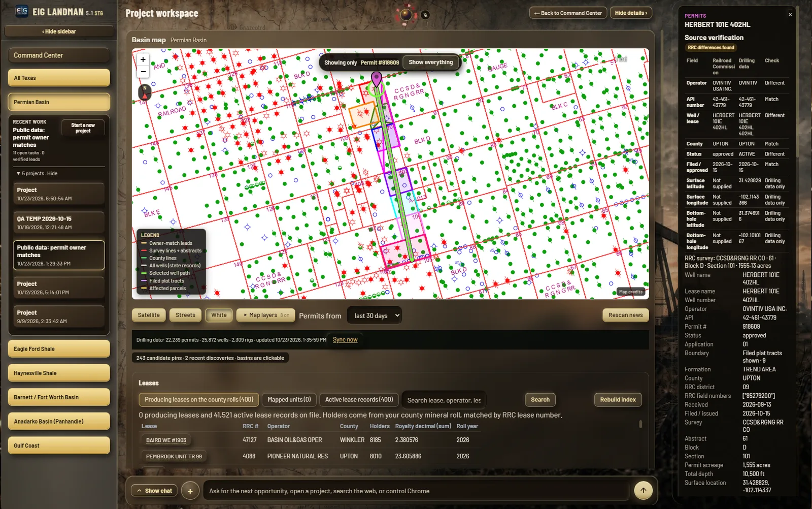Click the Rebuild index button
The width and height of the screenshot is (812, 509).
pyautogui.click(x=618, y=400)
